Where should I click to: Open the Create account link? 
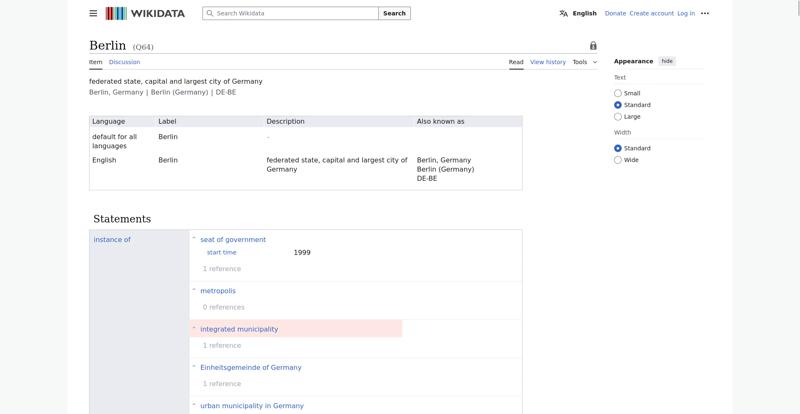(x=652, y=13)
